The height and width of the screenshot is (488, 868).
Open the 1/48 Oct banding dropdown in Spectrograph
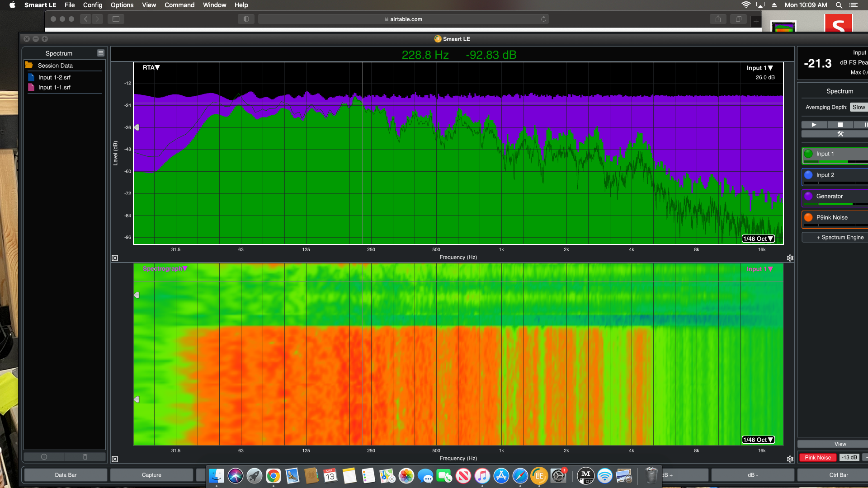(758, 440)
